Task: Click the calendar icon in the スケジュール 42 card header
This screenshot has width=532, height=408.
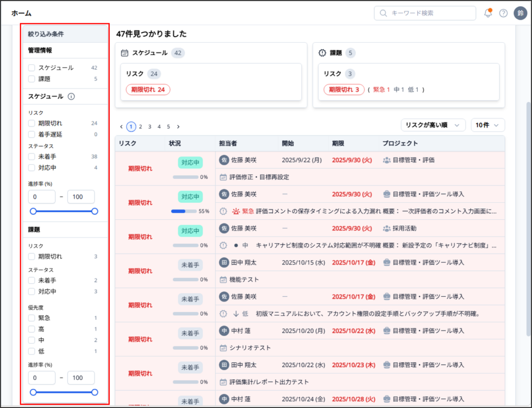Action: [x=125, y=53]
